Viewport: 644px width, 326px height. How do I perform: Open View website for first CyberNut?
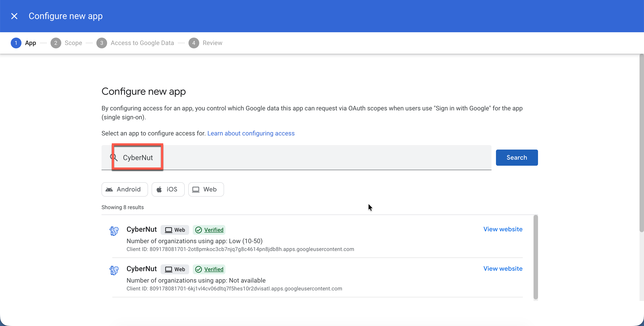pyautogui.click(x=502, y=229)
